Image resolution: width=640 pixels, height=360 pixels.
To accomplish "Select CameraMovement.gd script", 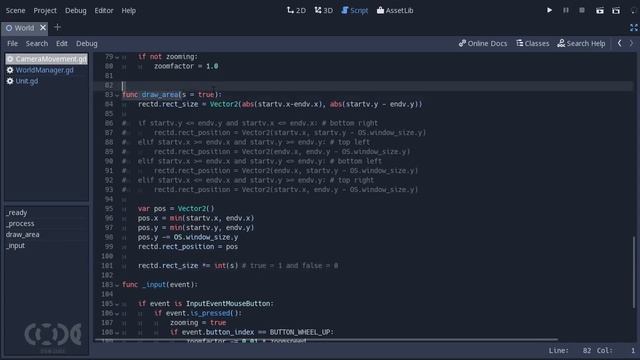I will (47, 59).
